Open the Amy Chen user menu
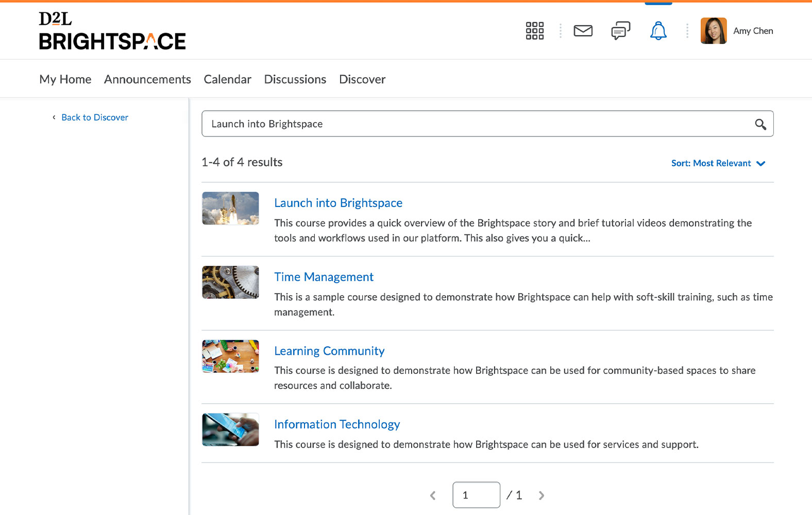812x515 pixels. pyautogui.click(x=737, y=31)
